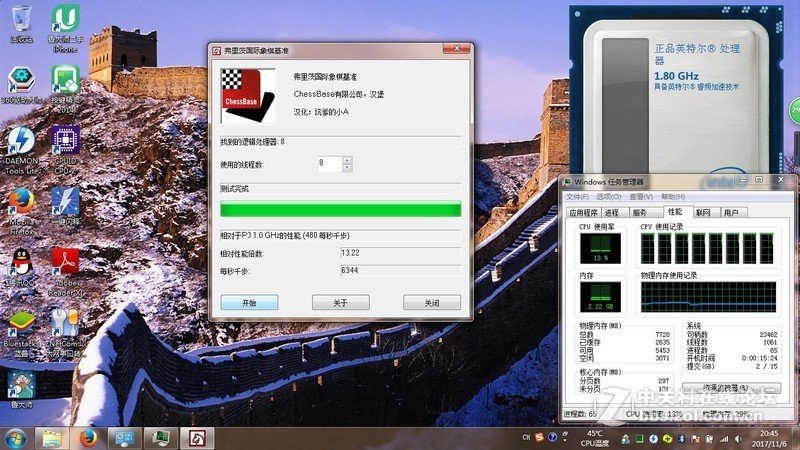Open the volume speaker tray icon
The width and height of the screenshot is (800, 450).
(x=738, y=439)
